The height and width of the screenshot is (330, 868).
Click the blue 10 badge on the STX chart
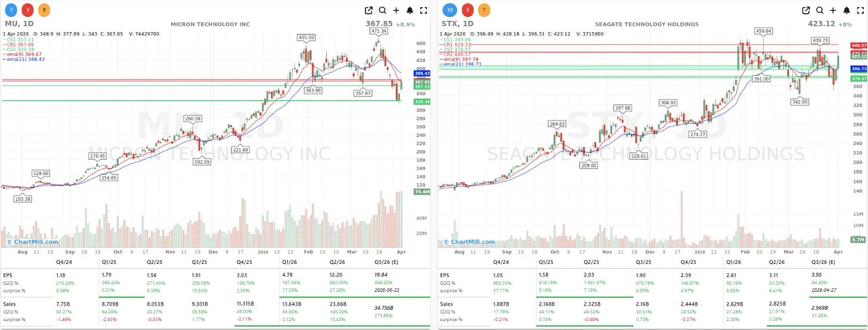(451, 10)
